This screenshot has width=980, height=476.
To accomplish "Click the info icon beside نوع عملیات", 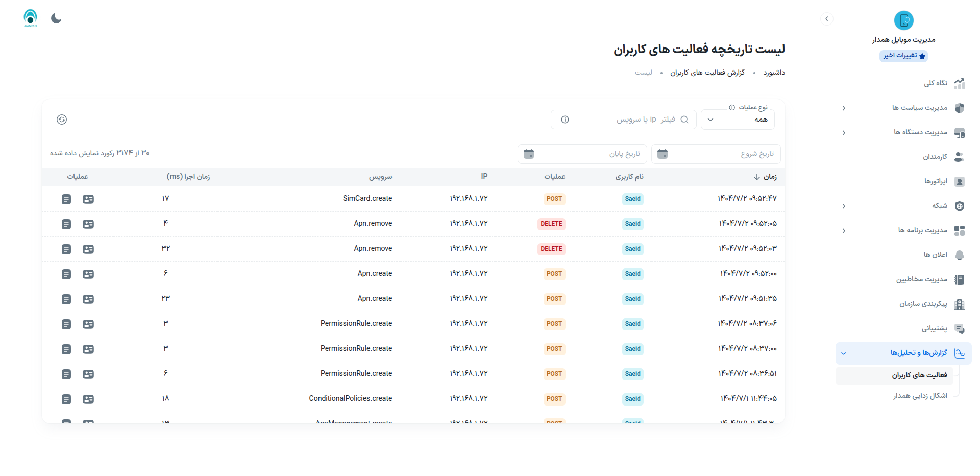I will [x=732, y=108].
